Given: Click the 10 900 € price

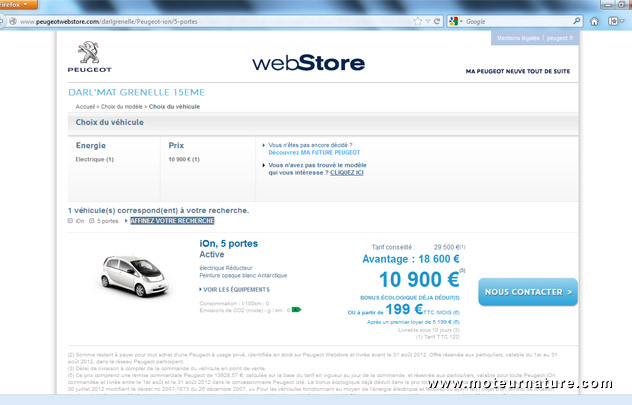Looking at the screenshot, I should (x=419, y=280).
